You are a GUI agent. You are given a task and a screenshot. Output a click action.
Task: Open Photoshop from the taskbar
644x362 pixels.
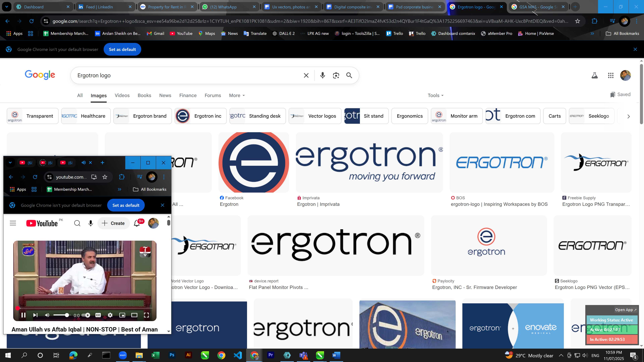tap(172, 355)
